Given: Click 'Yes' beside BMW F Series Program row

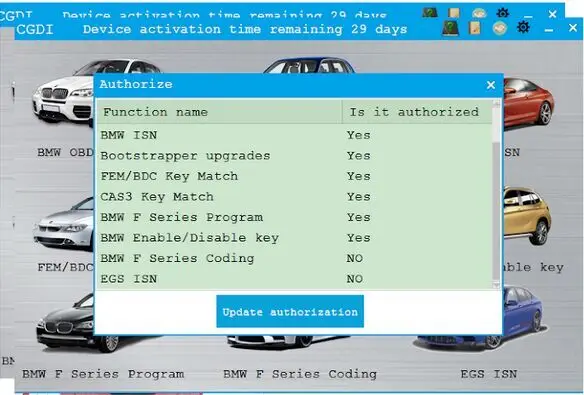Looking at the screenshot, I should 358,217.
